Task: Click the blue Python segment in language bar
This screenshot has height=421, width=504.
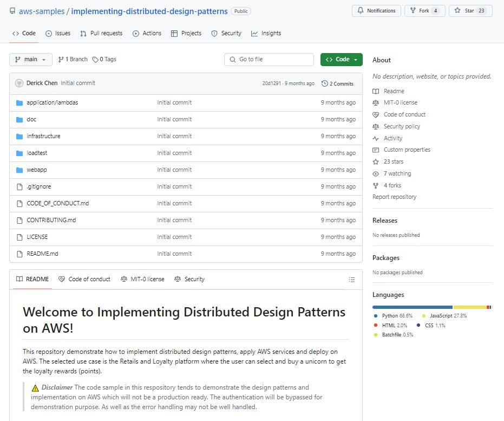Action: click(413, 307)
